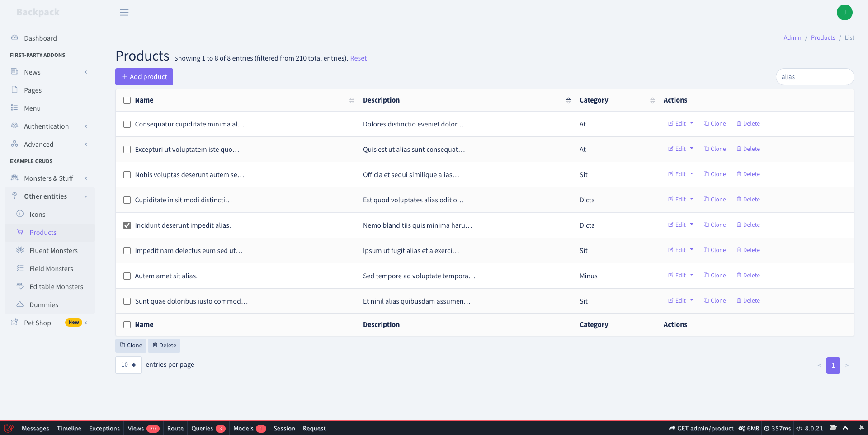Delete the Cupiditate in sit modi row
Viewport: 868px width, 435px height.
click(748, 200)
